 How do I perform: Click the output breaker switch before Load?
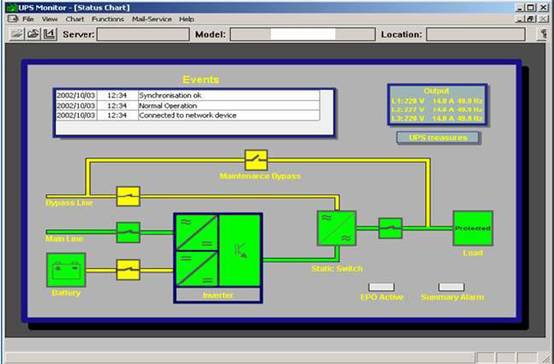coord(390,228)
